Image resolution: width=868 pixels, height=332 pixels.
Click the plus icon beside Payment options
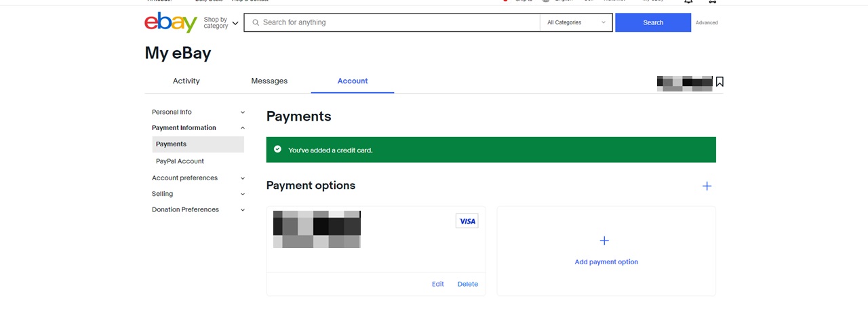[707, 186]
